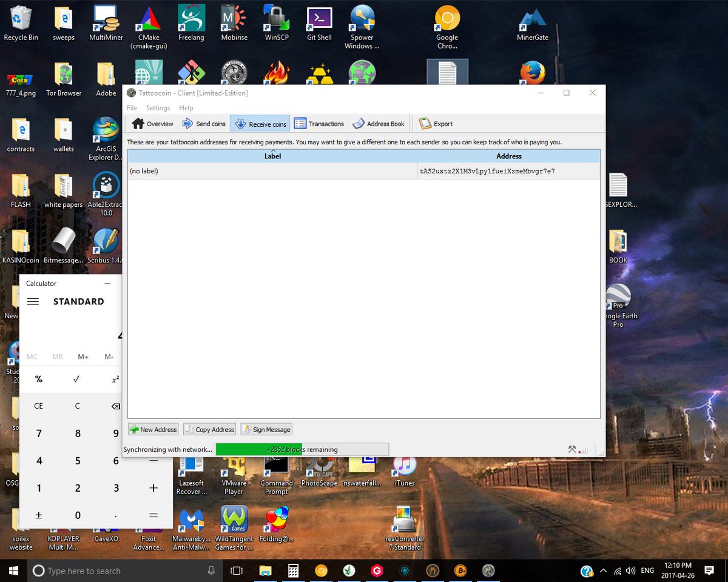728x582 pixels.
Task: Open the Overview tab in Tattoocoin
Action: 153,124
